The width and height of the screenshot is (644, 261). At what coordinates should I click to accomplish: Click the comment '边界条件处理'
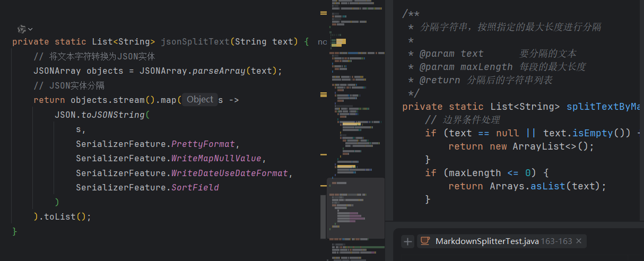463,120
